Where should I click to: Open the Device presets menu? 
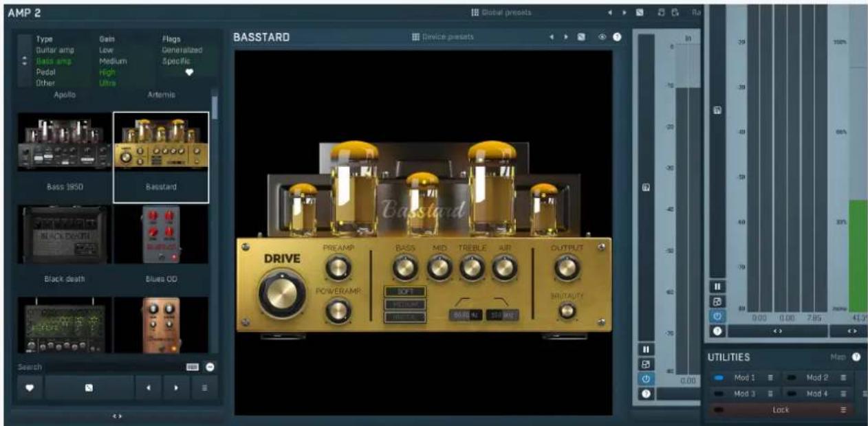coord(443,37)
